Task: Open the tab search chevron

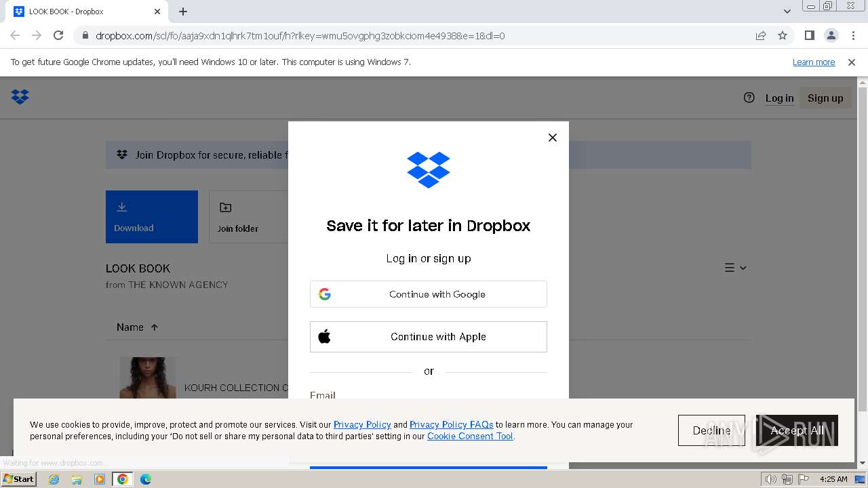Action: [x=787, y=12]
